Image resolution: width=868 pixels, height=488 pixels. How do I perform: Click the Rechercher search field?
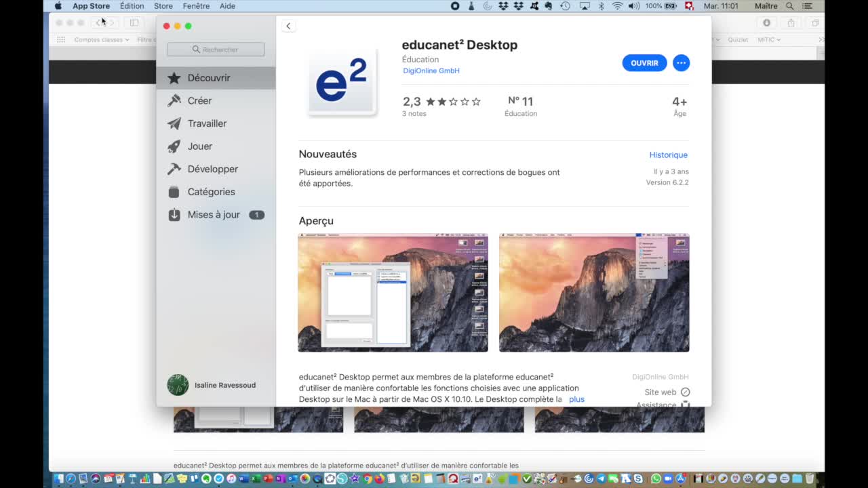(216, 49)
